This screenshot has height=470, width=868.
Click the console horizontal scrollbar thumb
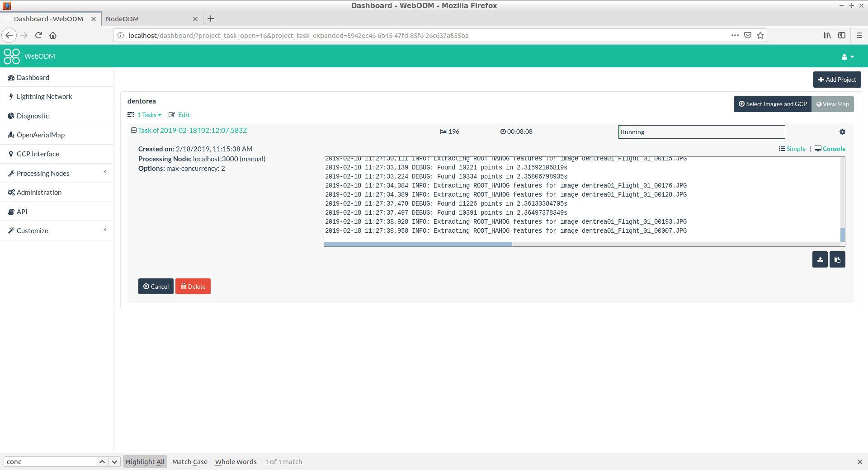pyautogui.click(x=418, y=244)
